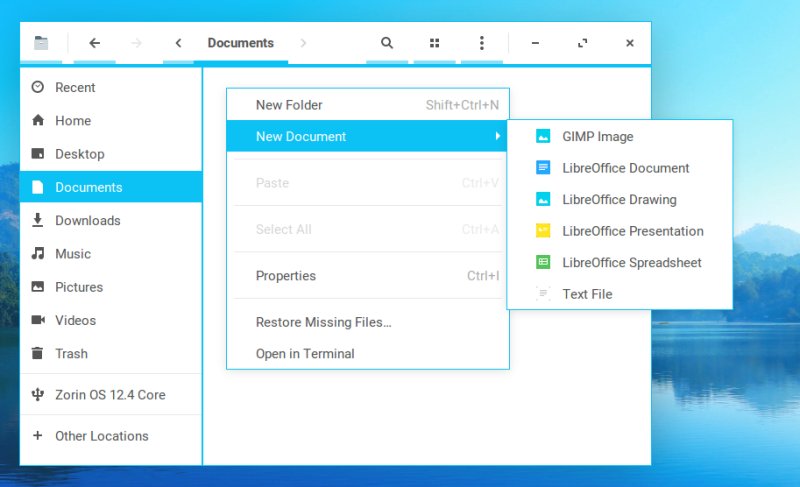
Task: Open the three-dot options menu
Action: pyautogui.click(x=482, y=43)
